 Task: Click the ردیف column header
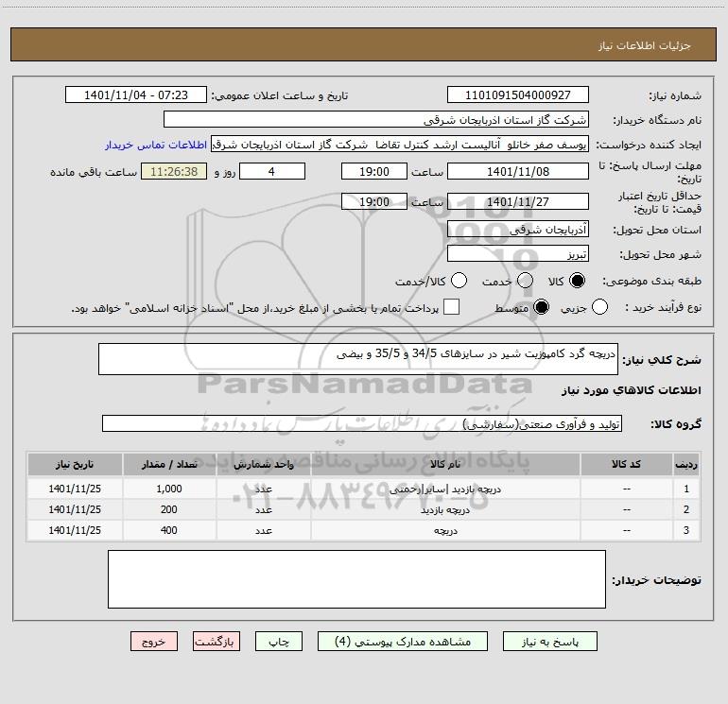click(686, 464)
